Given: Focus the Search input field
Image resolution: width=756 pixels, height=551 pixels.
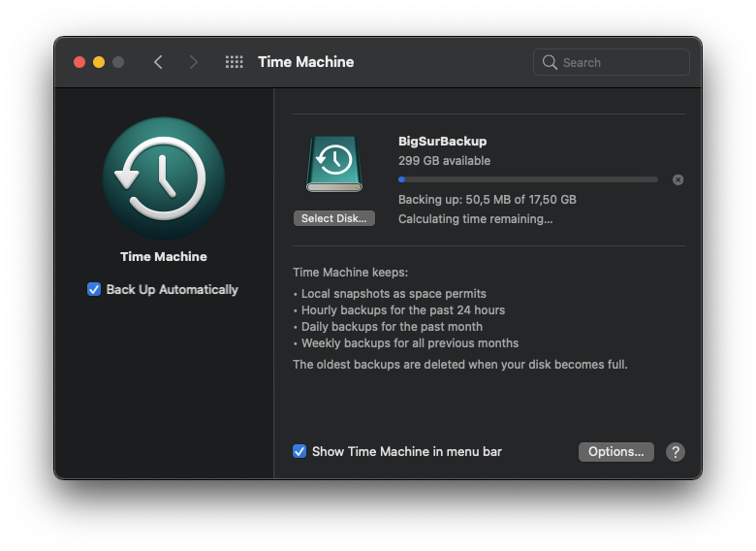Looking at the screenshot, I should (612, 62).
